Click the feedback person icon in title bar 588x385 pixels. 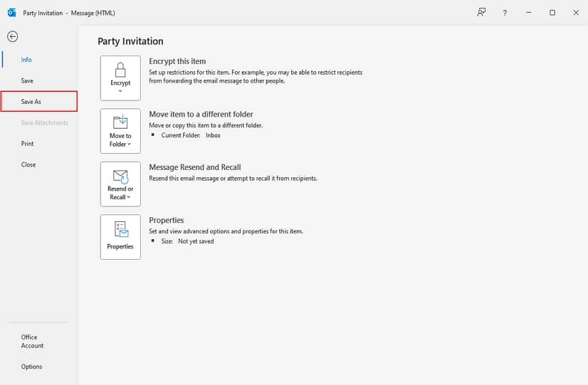coord(482,12)
